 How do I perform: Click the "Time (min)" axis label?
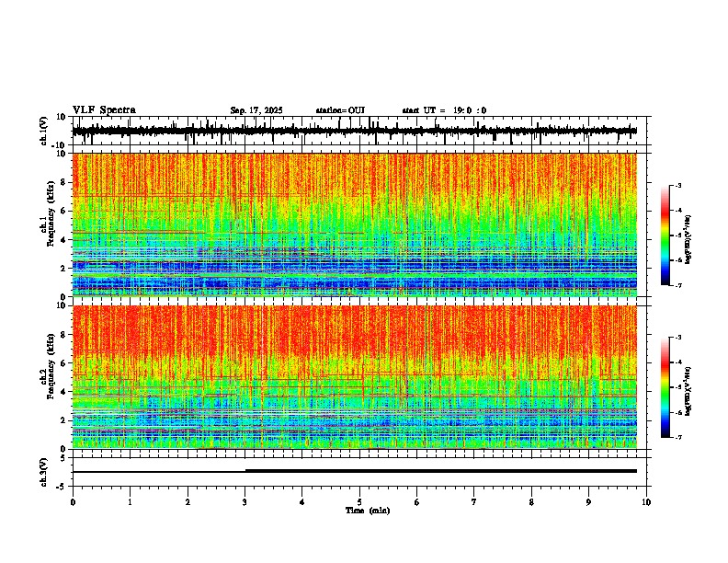click(x=368, y=511)
